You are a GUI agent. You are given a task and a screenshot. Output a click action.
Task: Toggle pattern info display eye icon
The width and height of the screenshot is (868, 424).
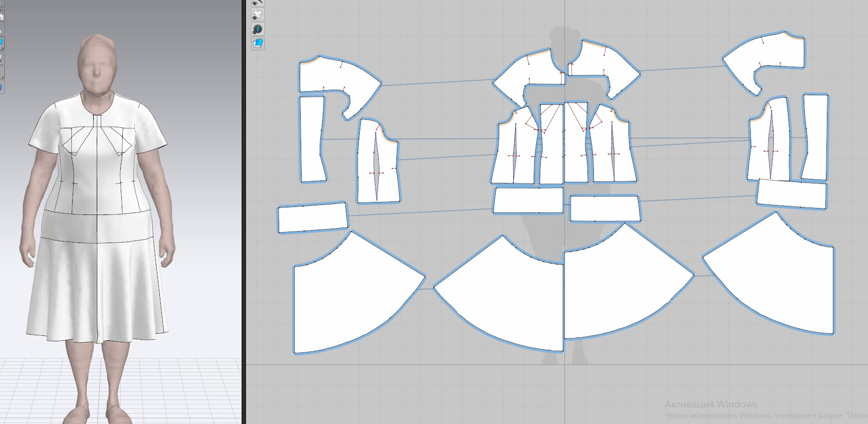[x=258, y=29]
